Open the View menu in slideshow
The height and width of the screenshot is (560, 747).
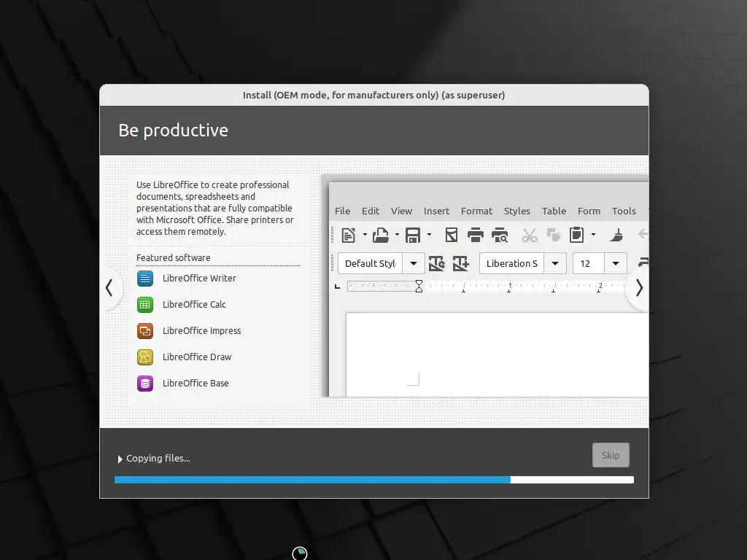[402, 211]
